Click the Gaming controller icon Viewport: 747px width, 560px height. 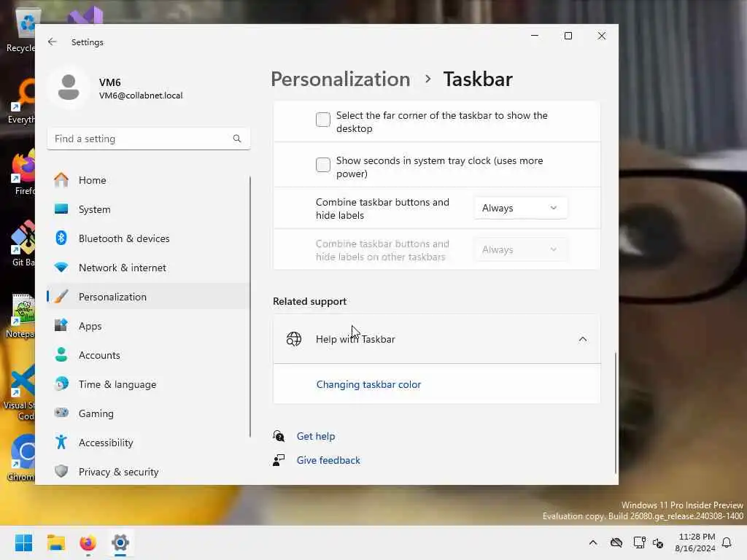pyautogui.click(x=61, y=413)
